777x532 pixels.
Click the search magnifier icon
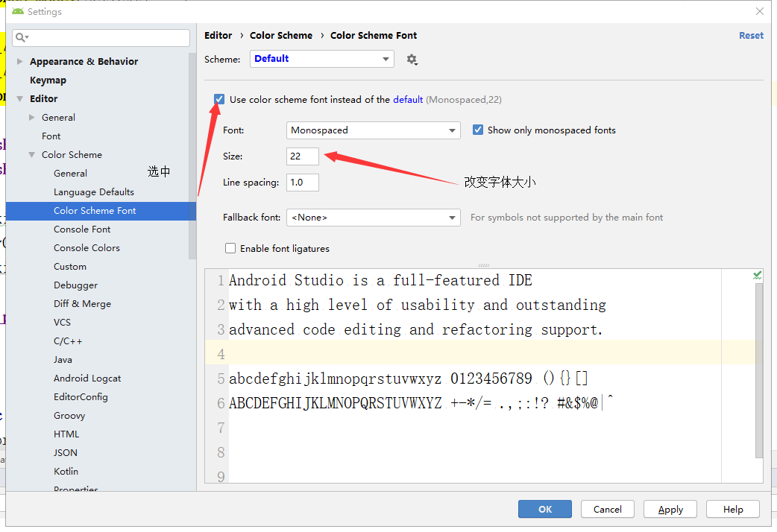(x=22, y=37)
